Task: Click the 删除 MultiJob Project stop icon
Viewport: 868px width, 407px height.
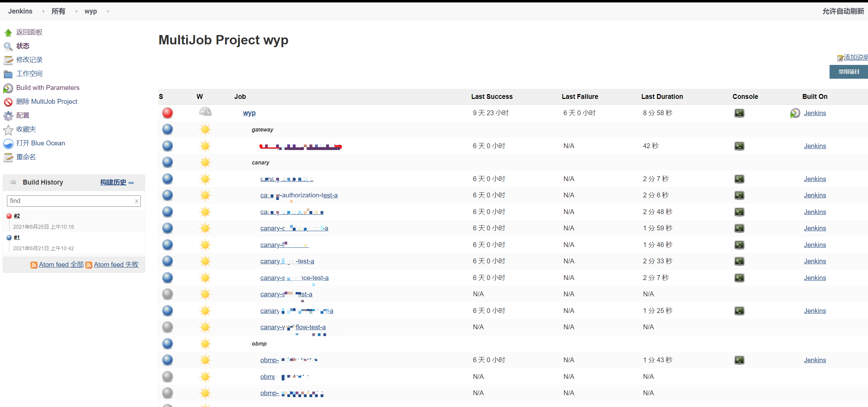Action: pyautogui.click(x=8, y=102)
